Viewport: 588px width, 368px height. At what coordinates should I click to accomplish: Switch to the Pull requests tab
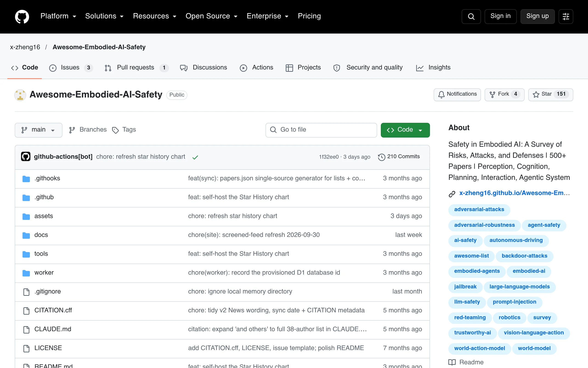coord(137,68)
